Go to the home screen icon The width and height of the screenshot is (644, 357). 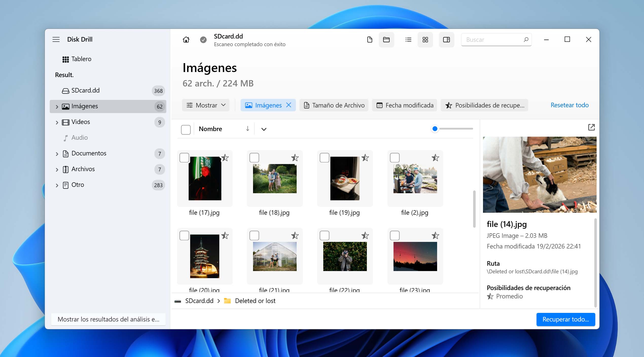pos(186,40)
